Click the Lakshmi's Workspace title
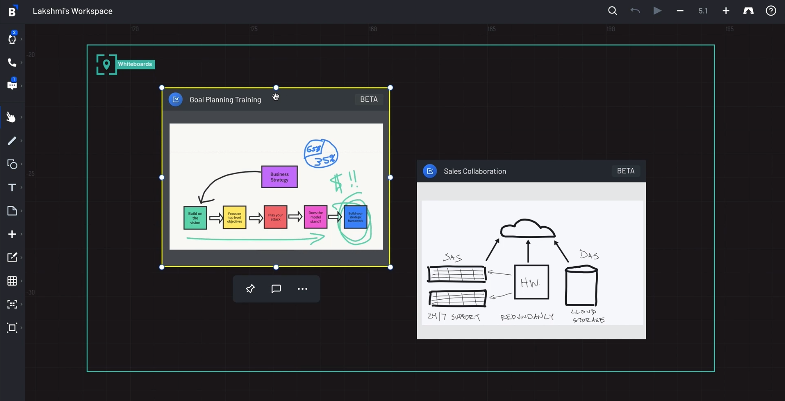 point(73,11)
